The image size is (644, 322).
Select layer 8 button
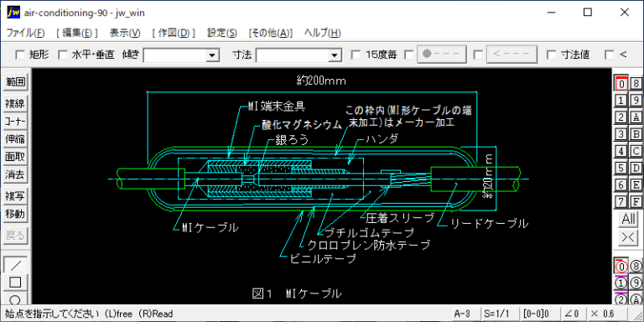[x=636, y=83]
